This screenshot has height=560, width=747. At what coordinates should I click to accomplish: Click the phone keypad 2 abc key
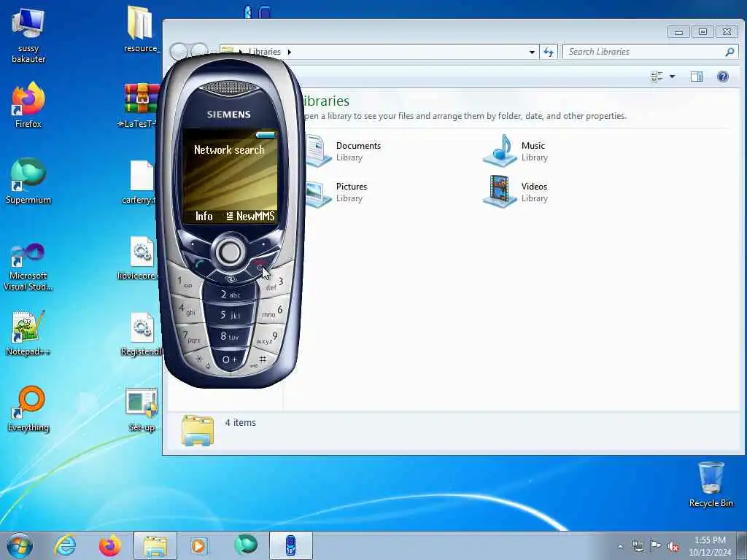230,295
